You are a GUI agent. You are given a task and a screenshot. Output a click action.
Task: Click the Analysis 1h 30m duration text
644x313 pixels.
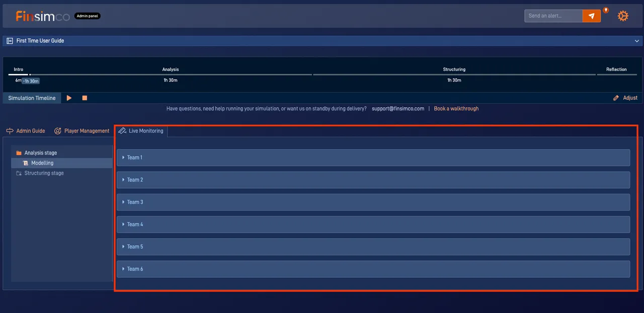point(171,81)
